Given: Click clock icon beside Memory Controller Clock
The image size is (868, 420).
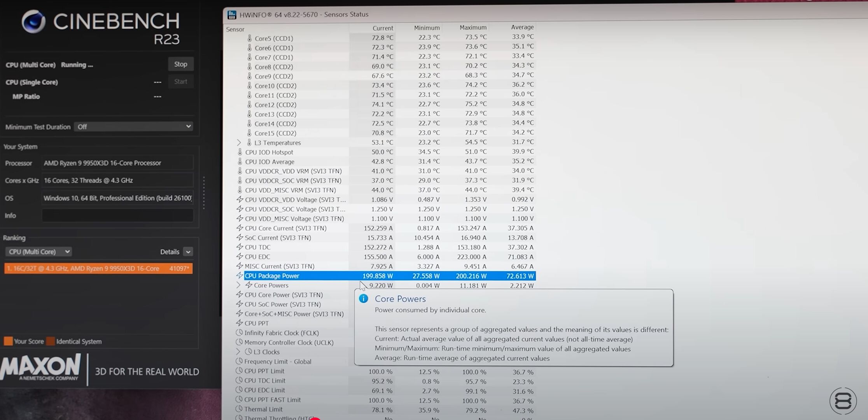Looking at the screenshot, I should tap(239, 342).
